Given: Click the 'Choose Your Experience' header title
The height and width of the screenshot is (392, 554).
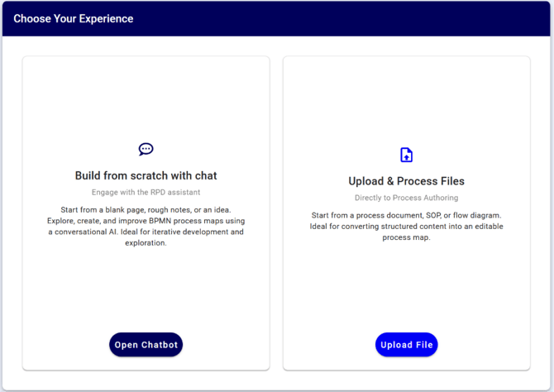Looking at the screenshot, I should click(x=73, y=18).
